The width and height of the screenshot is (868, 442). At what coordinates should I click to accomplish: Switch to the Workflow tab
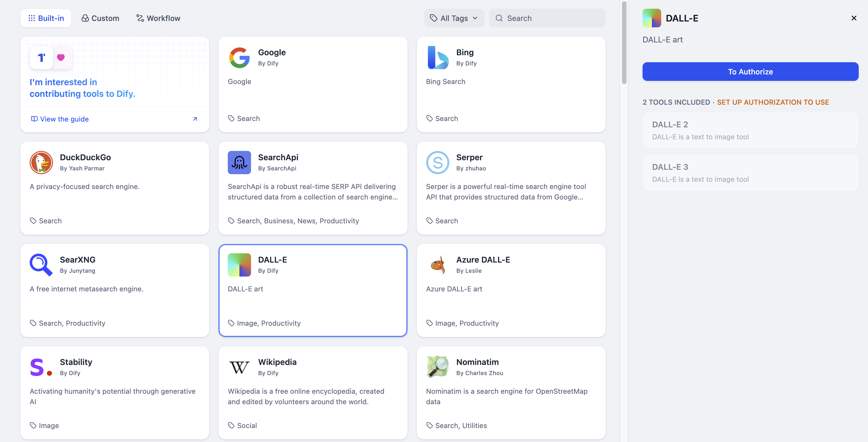click(x=158, y=18)
